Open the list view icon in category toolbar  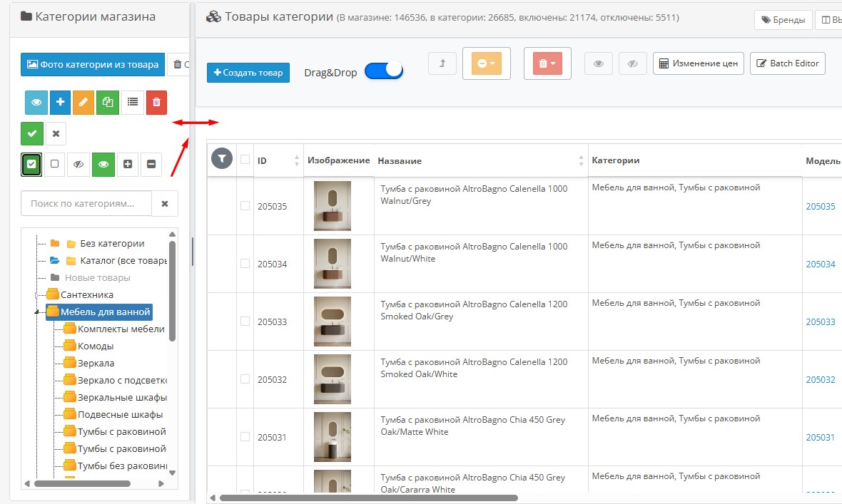pyautogui.click(x=132, y=103)
